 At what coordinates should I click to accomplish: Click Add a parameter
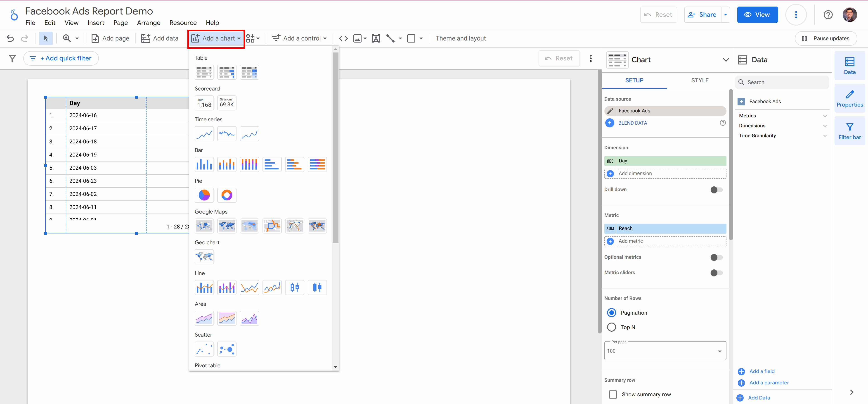point(769,383)
